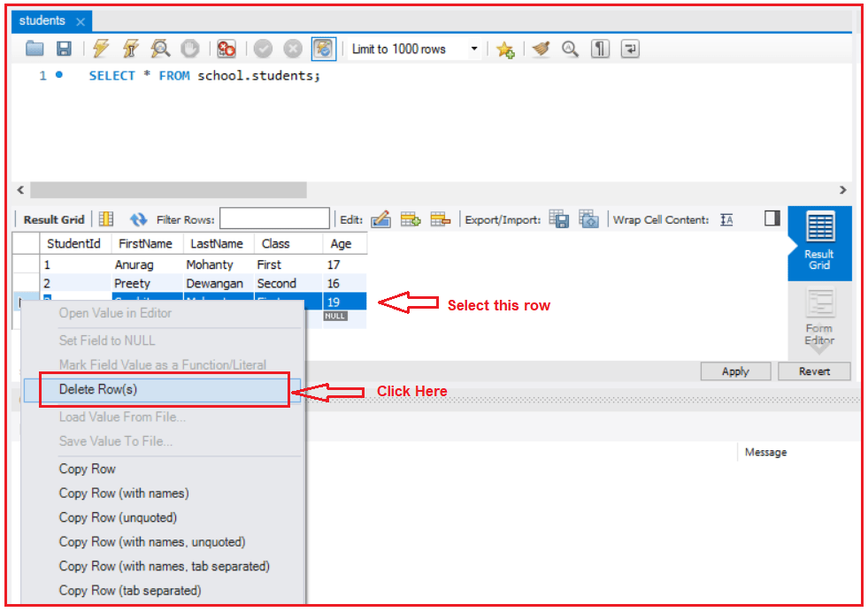Focus the Filter Rows input field
Screen dimensions: 868x612
[x=274, y=218]
